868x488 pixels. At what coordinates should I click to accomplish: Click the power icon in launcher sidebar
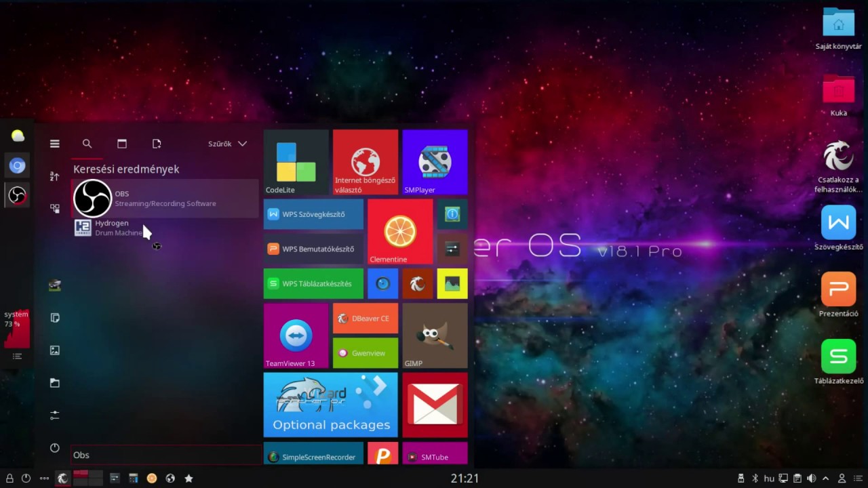pyautogui.click(x=55, y=448)
